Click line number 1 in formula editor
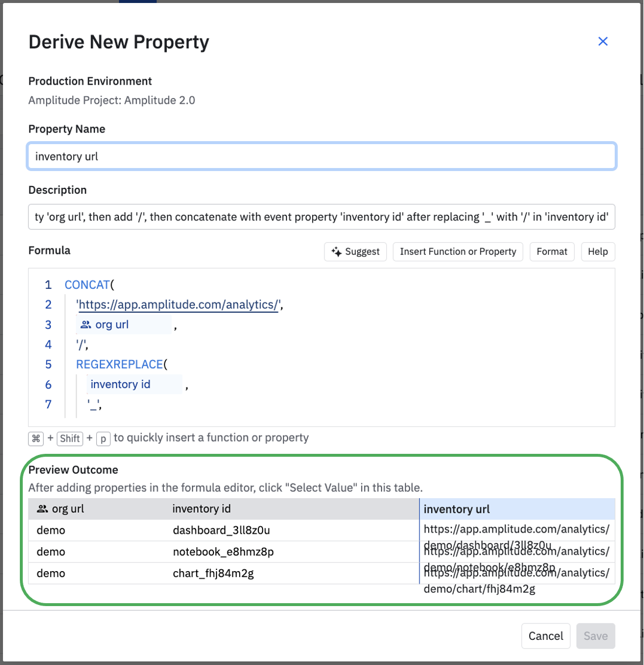Viewport: 644px width, 665px height. (48, 285)
